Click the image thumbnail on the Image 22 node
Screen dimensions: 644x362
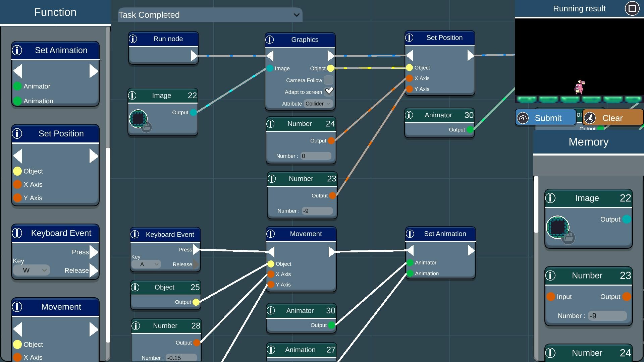click(x=138, y=119)
